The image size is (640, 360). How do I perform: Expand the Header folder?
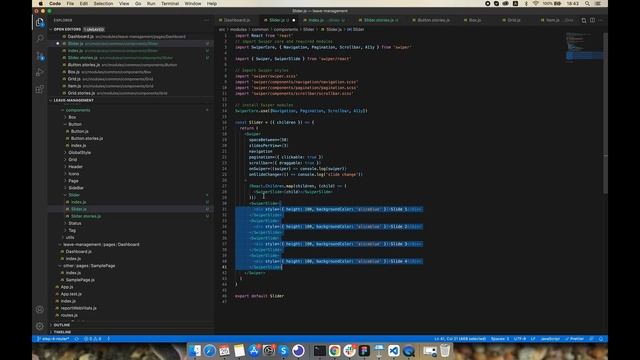76,167
